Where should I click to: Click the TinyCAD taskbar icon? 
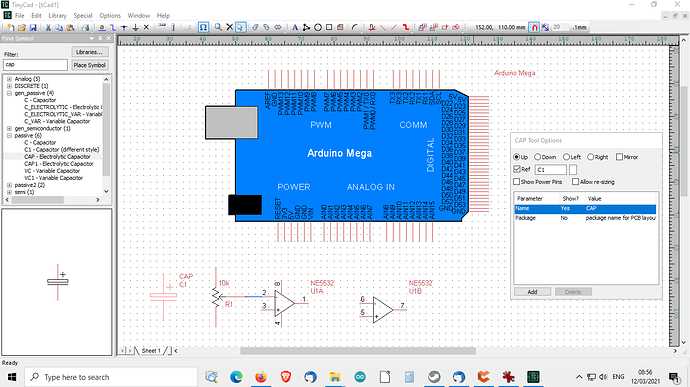[x=533, y=377]
